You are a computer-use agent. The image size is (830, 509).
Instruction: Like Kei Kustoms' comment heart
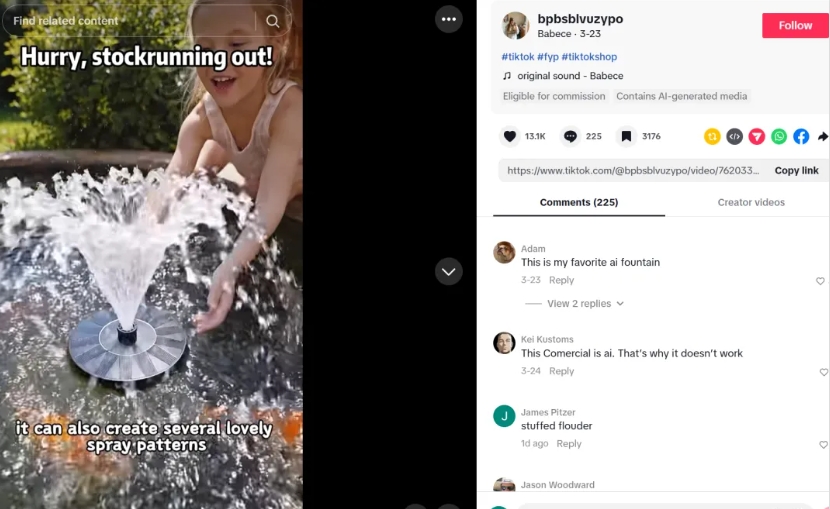tap(824, 372)
